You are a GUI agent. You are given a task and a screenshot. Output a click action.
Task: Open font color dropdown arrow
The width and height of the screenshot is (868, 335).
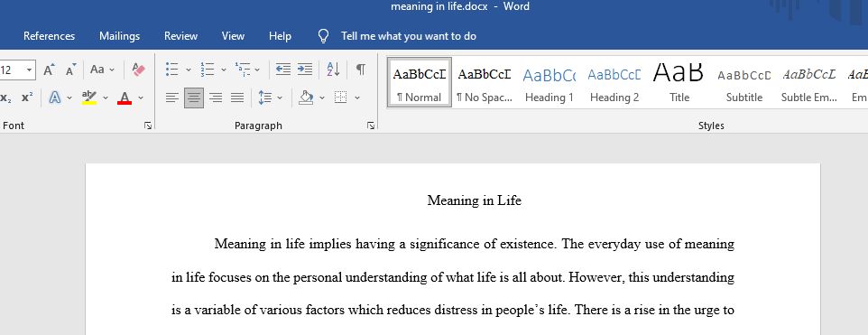pyautogui.click(x=141, y=98)
